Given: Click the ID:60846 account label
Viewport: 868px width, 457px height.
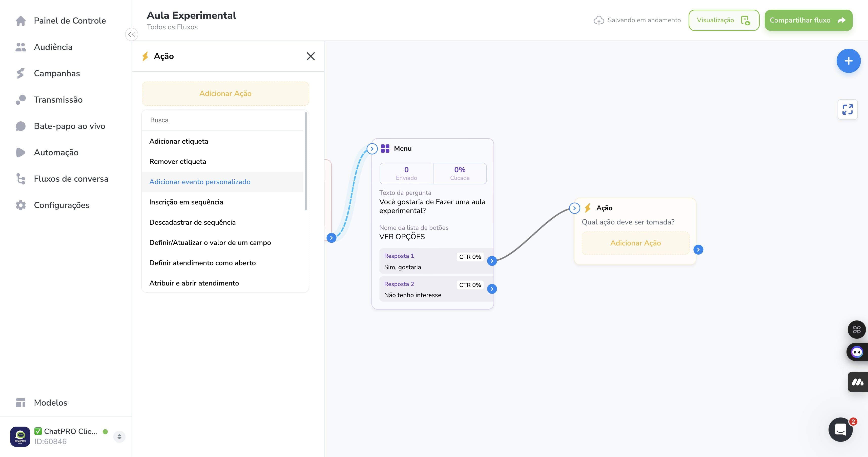Looking at the screenshot, I should [x=51, y=442].
